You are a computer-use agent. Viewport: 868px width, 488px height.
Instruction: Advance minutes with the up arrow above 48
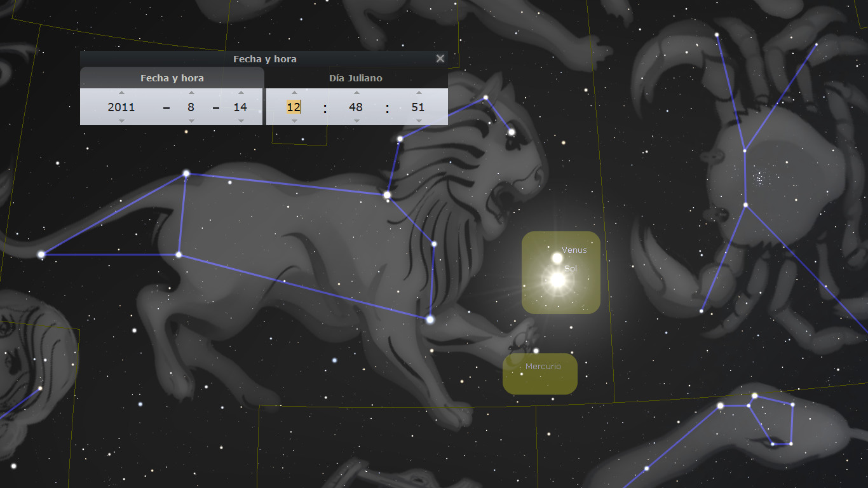(x=356, y=93)
